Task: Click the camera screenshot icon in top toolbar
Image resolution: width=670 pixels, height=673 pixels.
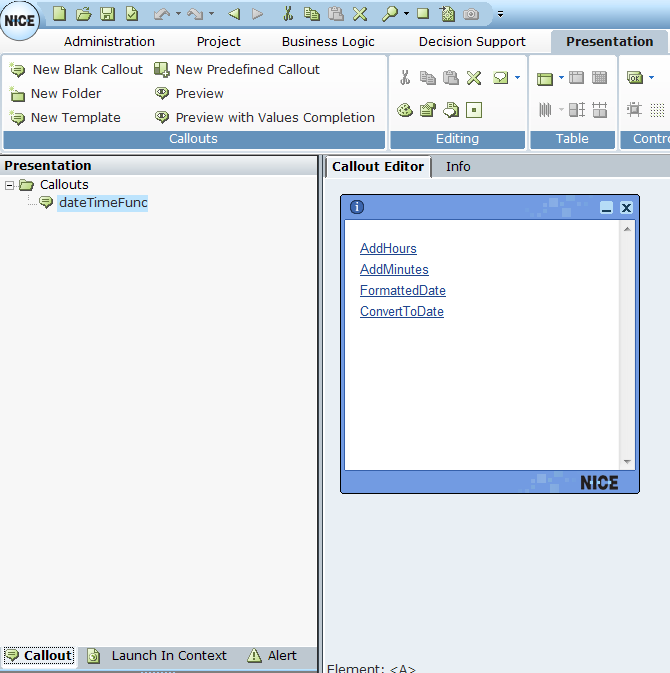Action: coord(470,14)
